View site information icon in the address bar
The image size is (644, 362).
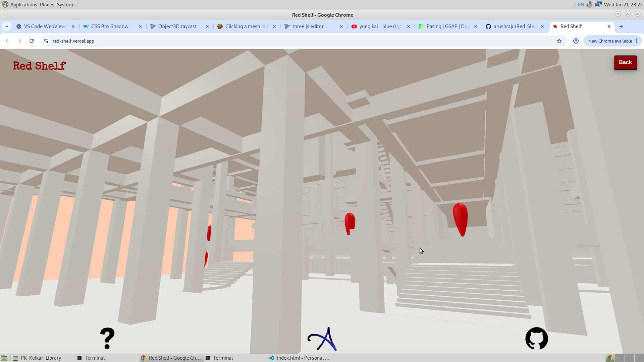click(x=46, y=41)
